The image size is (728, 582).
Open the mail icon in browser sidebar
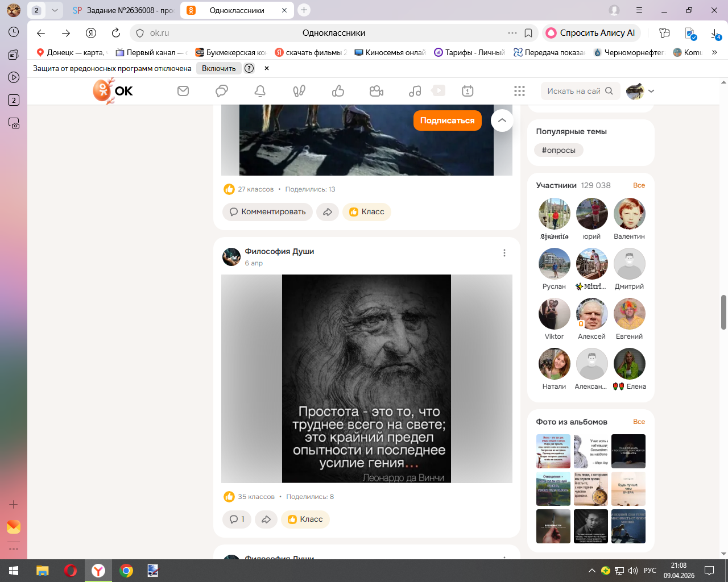point(14,527)
